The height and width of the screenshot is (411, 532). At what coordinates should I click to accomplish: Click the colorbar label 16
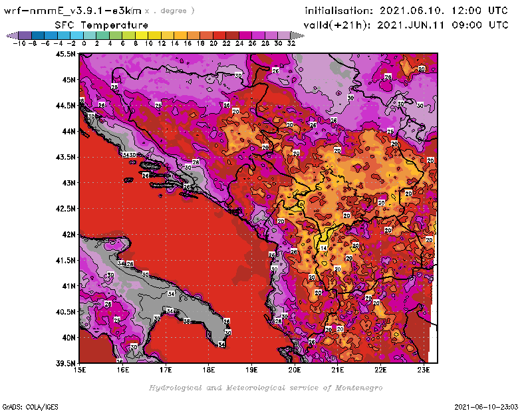188,43
